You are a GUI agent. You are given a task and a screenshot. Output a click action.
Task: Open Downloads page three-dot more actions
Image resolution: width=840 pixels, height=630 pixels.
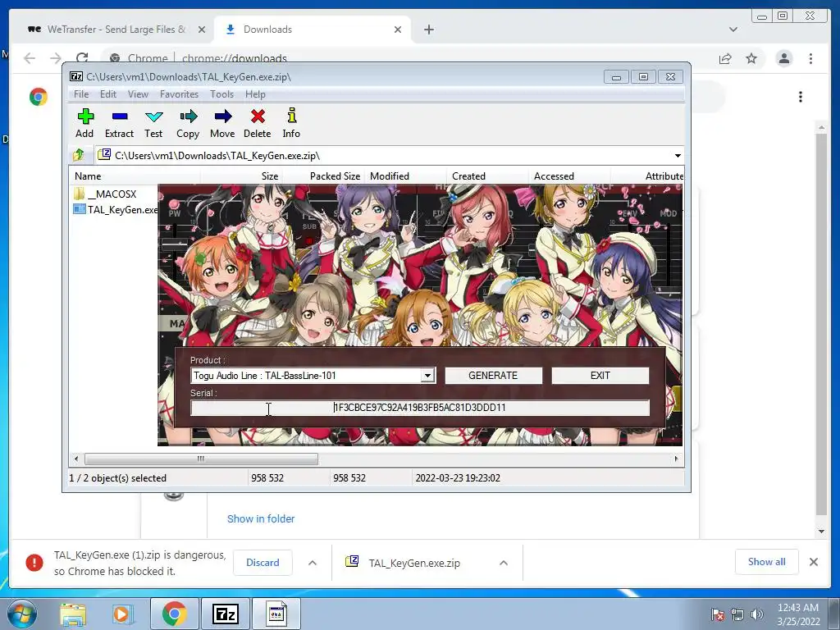coord(801,97)
